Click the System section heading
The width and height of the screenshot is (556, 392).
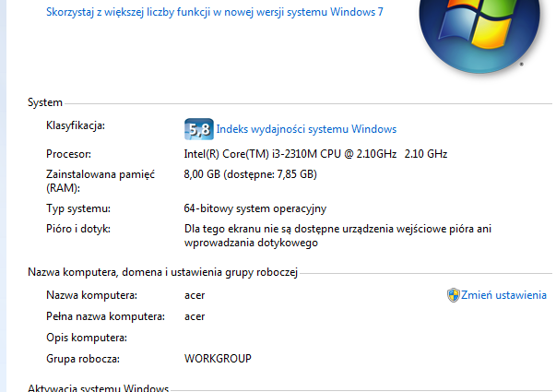[45, 102]
